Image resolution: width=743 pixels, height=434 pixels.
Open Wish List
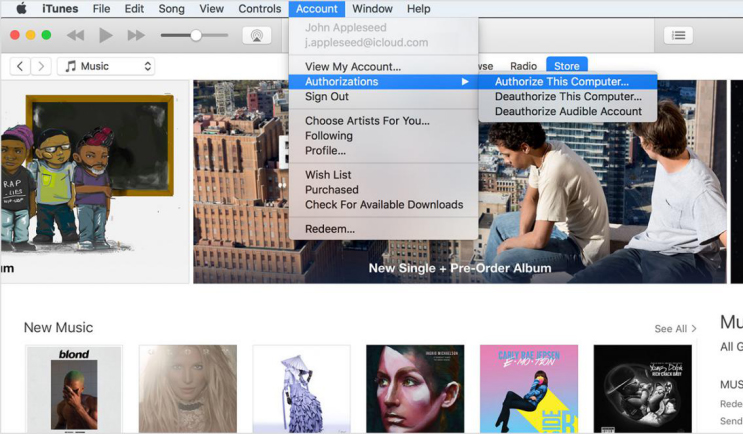383,175
